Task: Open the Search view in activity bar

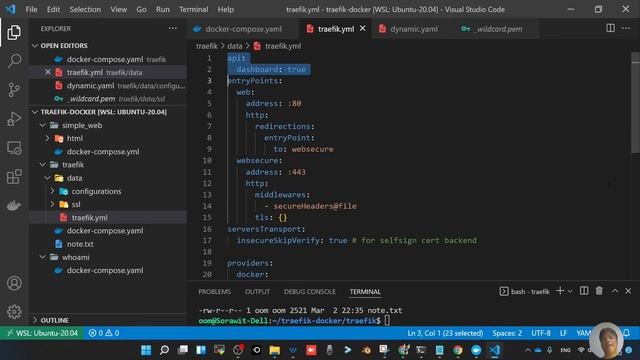Action: tap(14, 61)
